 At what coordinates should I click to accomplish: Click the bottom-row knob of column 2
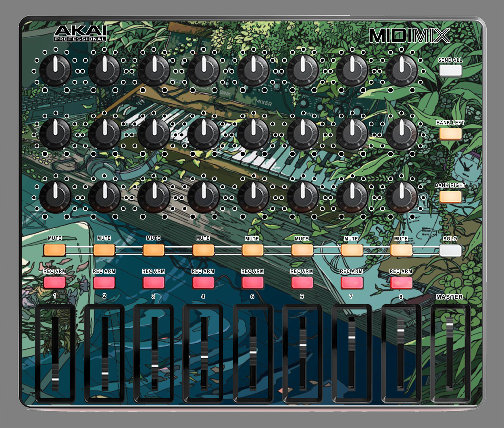pyautogui.click(x=104, y=196)
